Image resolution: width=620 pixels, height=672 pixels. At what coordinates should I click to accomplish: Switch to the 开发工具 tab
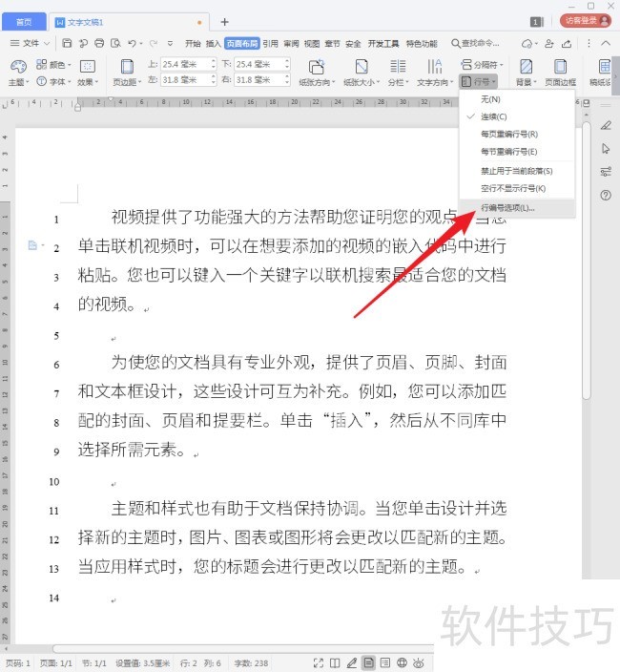383,44
